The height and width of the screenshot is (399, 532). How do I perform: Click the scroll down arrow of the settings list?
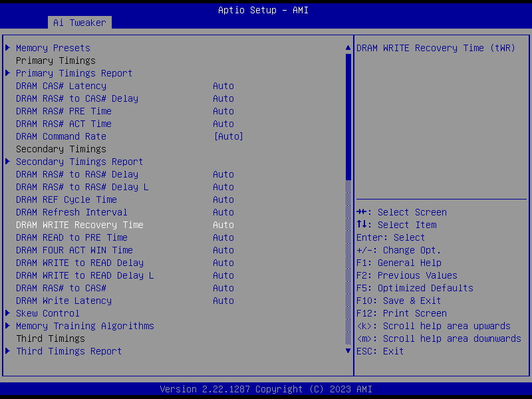tap(348, 351)
